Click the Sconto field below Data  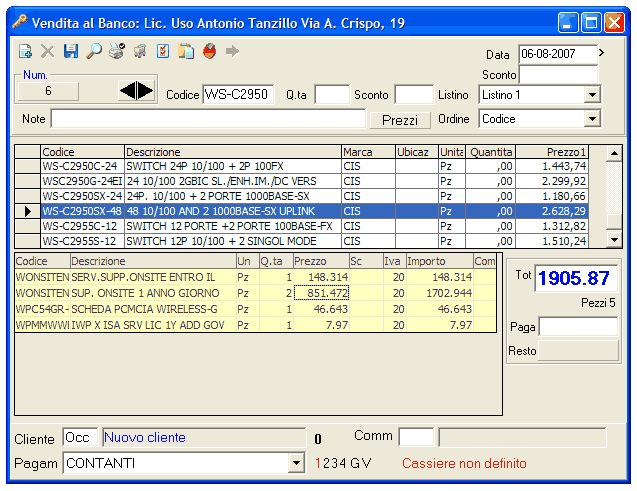click(558, 75)
